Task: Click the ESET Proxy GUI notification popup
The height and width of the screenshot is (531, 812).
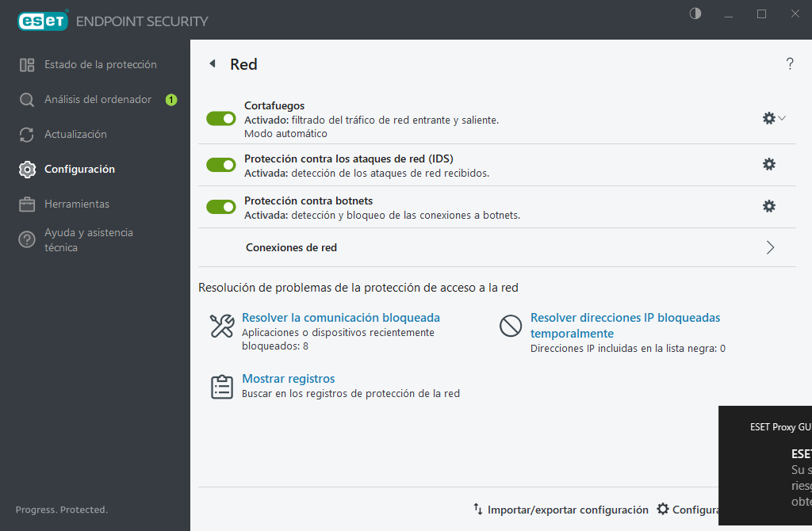Action: pyautogui.click(x=765, y=466)
